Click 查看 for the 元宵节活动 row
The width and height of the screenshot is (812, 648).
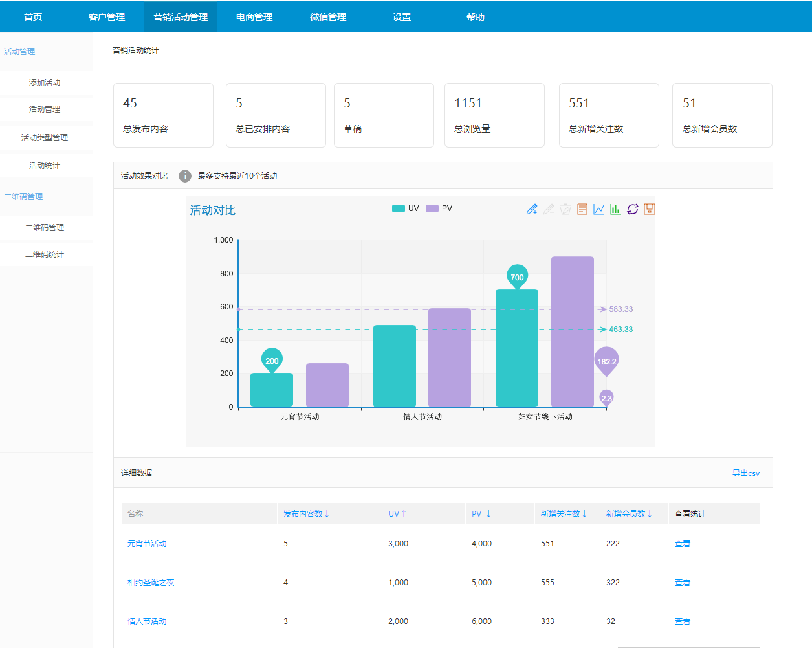683,544
